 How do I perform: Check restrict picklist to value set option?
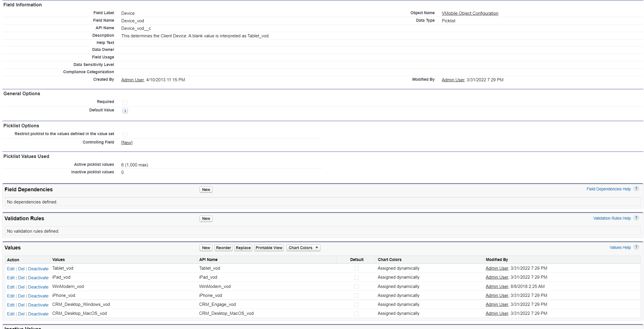[x=125, y=135]
